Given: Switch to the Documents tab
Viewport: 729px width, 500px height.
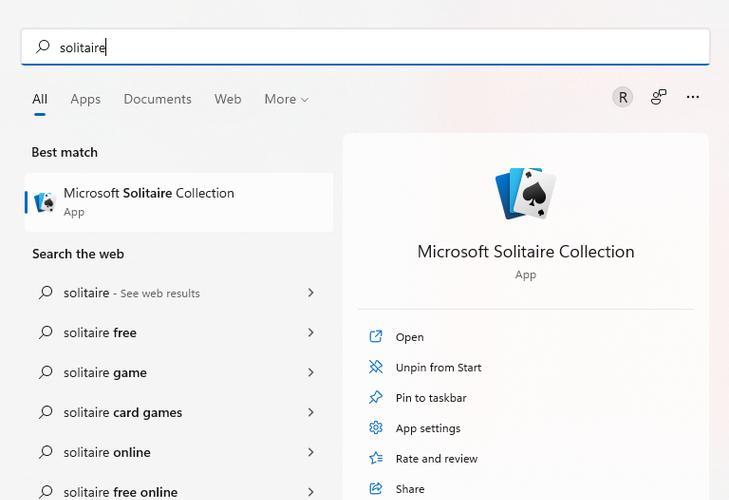Looking at the screenshot, I should point(158,99).
